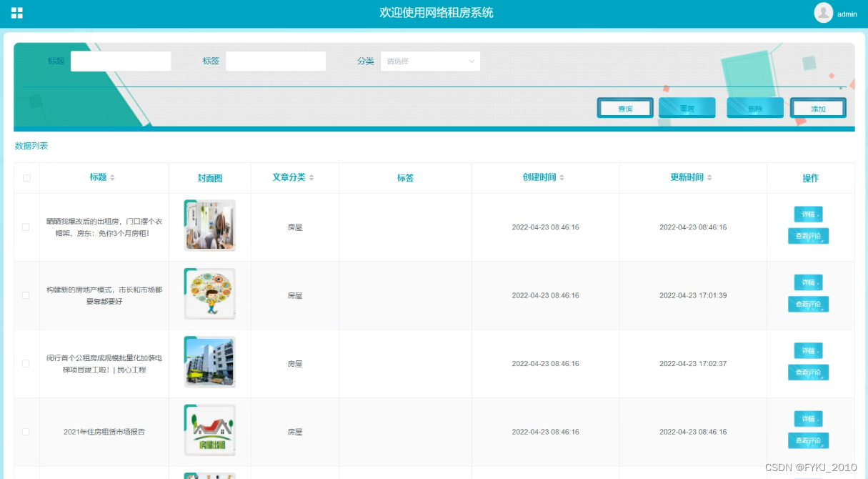Open 详情 for 闵行首个公租房 row
This screenshot has width=868, height=479.
808,350
